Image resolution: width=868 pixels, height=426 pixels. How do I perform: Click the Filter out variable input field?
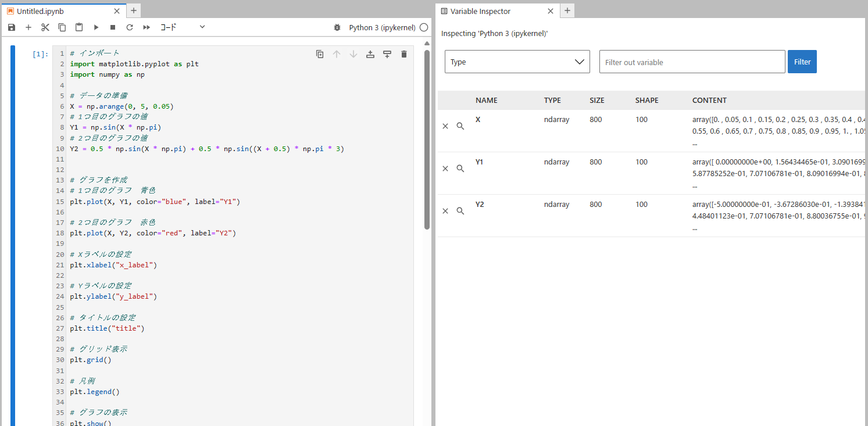pyautogui.click(x=692, y=62)
